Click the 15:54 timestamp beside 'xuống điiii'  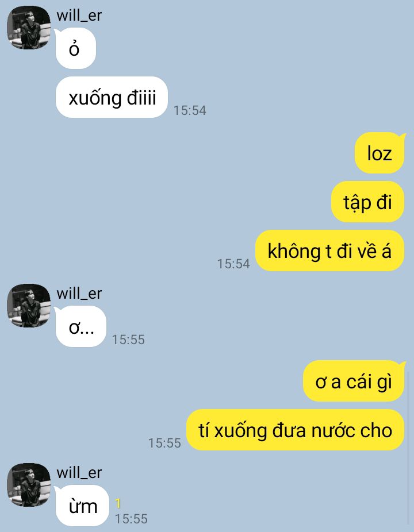(x=190, y=111)
